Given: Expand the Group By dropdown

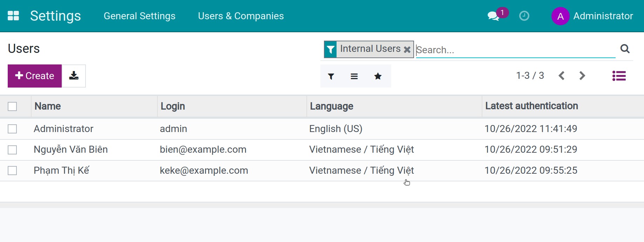Looking at the screenshot, I should 354,76.
